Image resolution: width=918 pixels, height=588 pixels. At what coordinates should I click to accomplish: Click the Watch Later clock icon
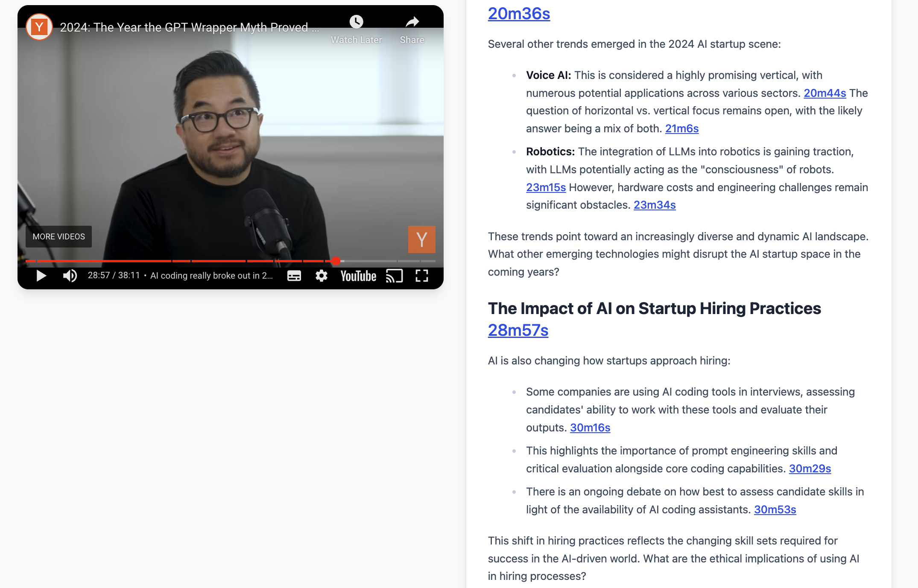click(356, 22)
